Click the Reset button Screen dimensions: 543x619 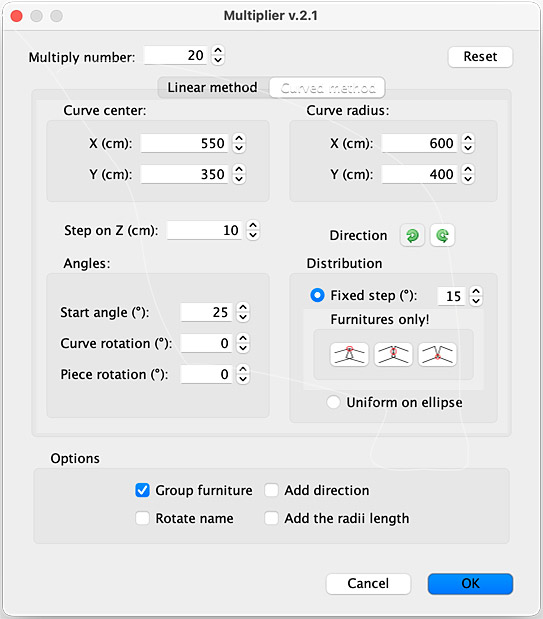[x=480, y=57]
